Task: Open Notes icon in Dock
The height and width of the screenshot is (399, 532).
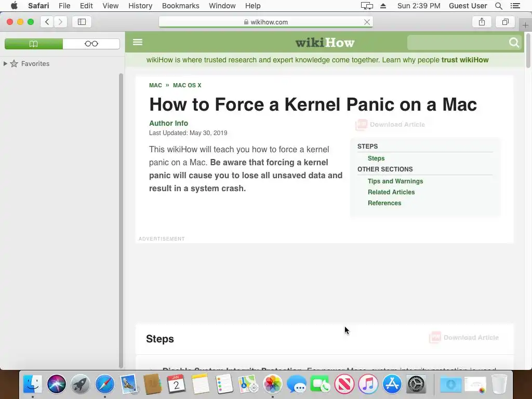Action: [x=200, y=384]
